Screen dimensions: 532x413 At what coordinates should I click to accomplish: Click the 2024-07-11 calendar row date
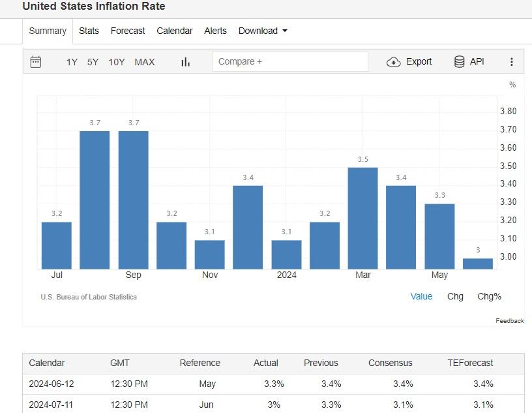(x=51, y=405)
